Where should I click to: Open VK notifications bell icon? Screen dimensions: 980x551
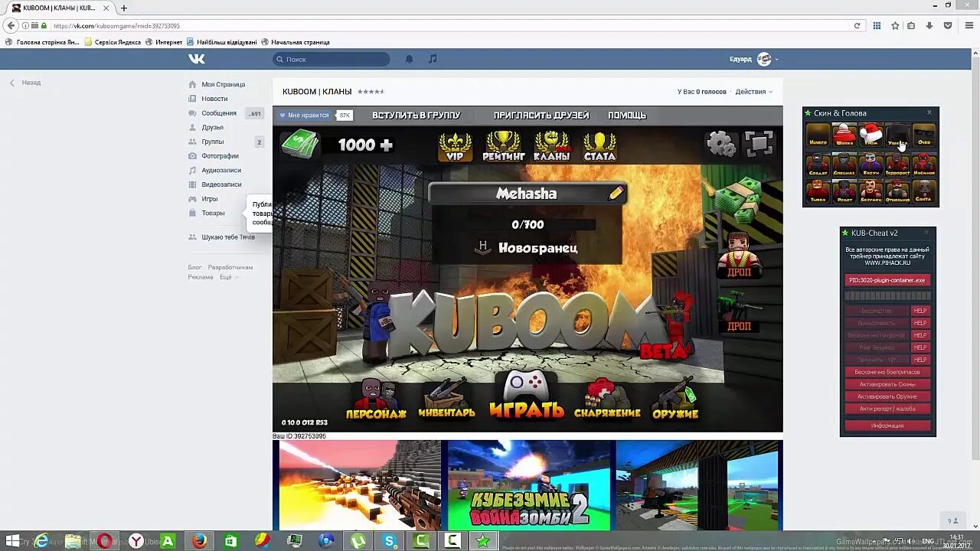pos(409,59)
